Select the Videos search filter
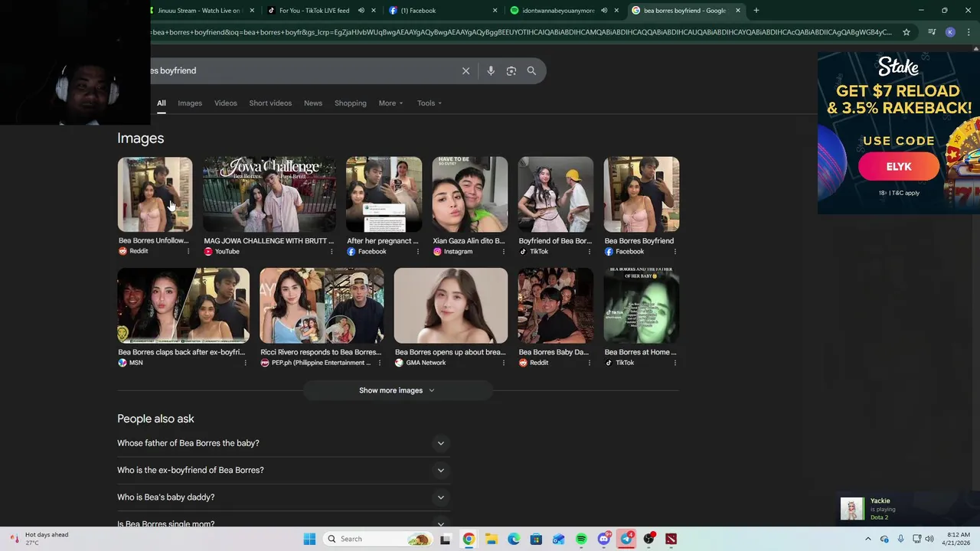The image size is (980, 551). tap(226, 103)
